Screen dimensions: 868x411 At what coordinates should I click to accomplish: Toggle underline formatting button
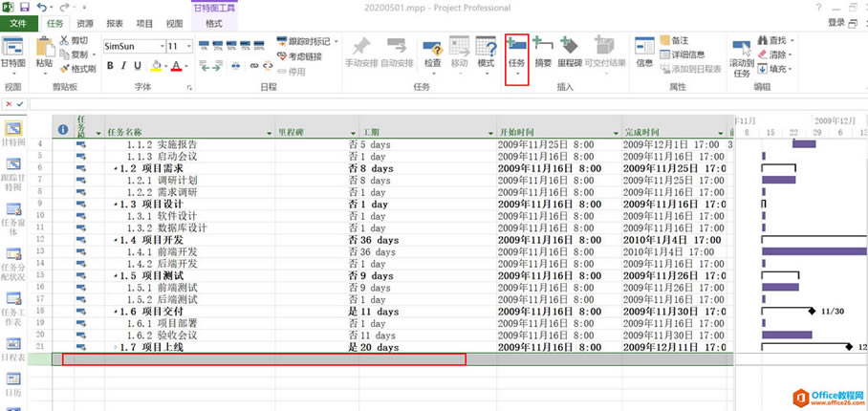click(x=139, y=66)
